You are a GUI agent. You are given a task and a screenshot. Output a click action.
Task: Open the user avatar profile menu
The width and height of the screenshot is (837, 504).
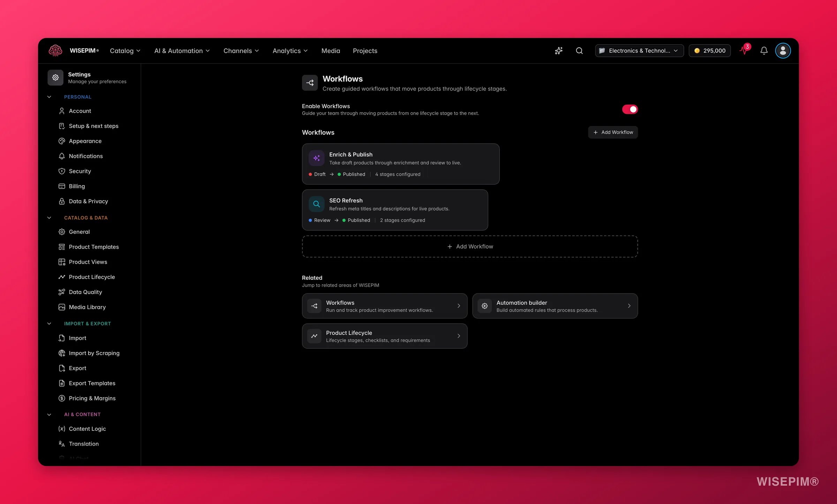(783, 51)
